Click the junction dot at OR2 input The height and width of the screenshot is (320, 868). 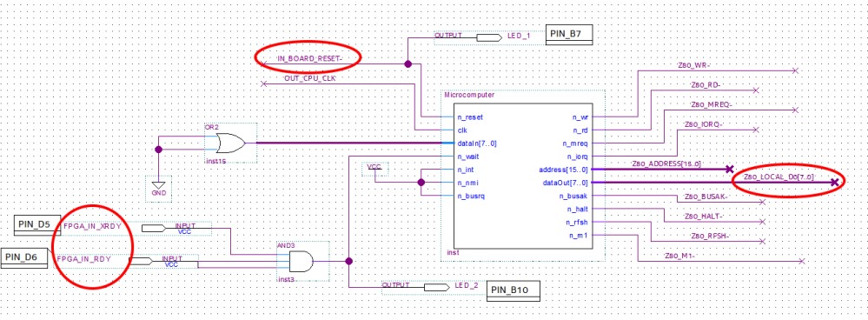(x=158, y=150)
